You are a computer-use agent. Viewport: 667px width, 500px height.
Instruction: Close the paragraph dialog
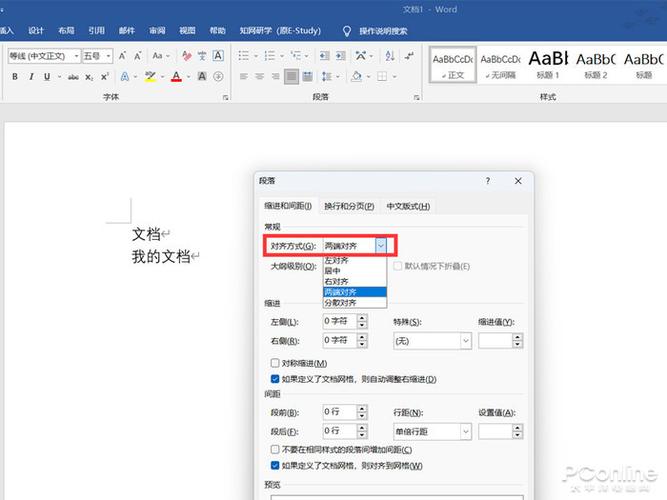518,181
